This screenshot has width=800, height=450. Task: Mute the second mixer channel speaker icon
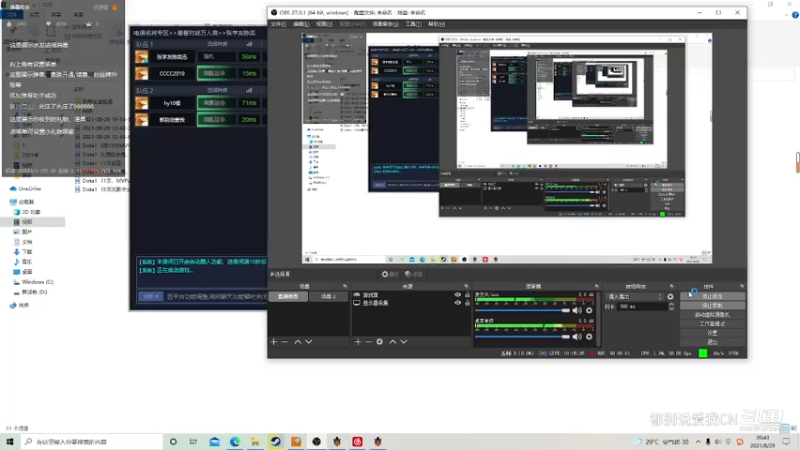577,336
